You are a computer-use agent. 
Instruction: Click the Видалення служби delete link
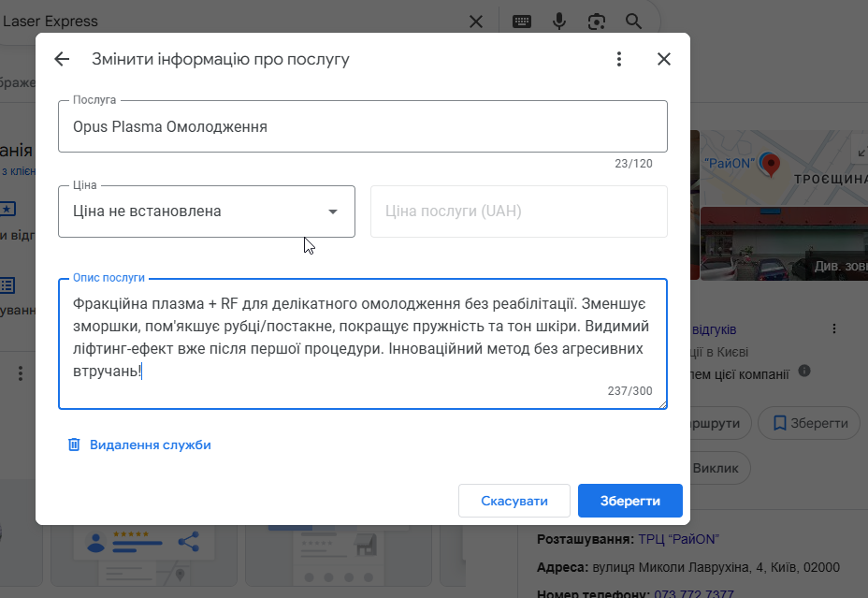150,445
